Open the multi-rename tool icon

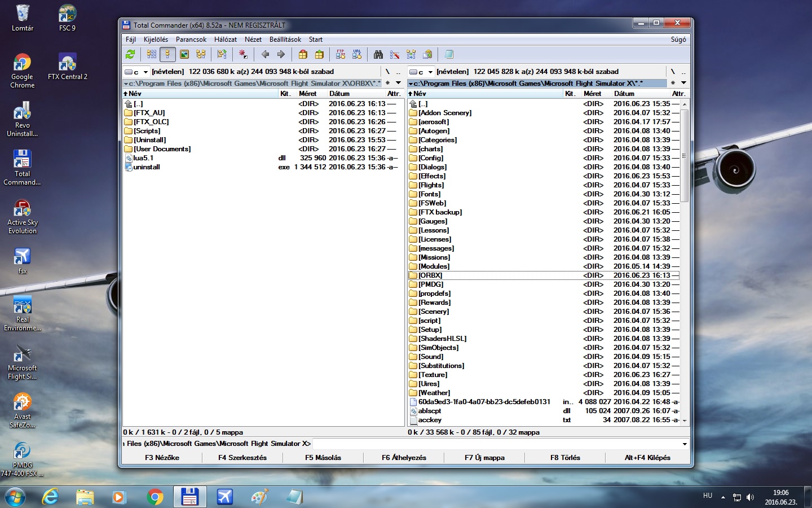[x=395, y=54]
